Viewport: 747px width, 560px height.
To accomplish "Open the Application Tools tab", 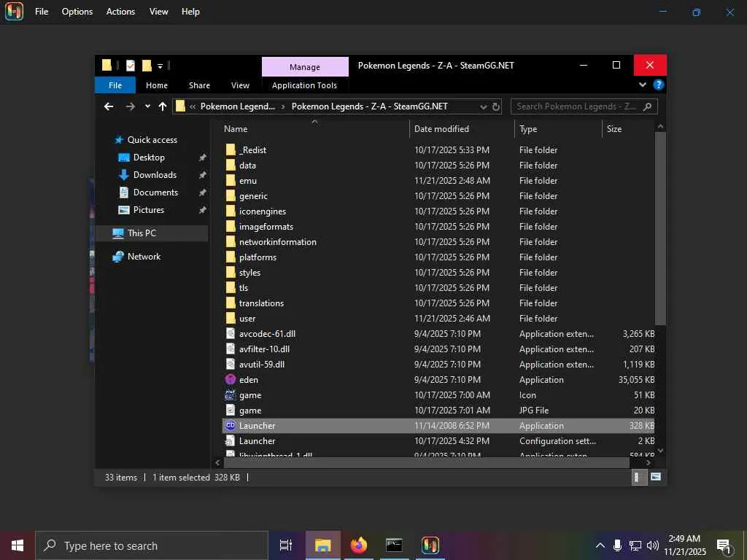I will coord(304,85).
